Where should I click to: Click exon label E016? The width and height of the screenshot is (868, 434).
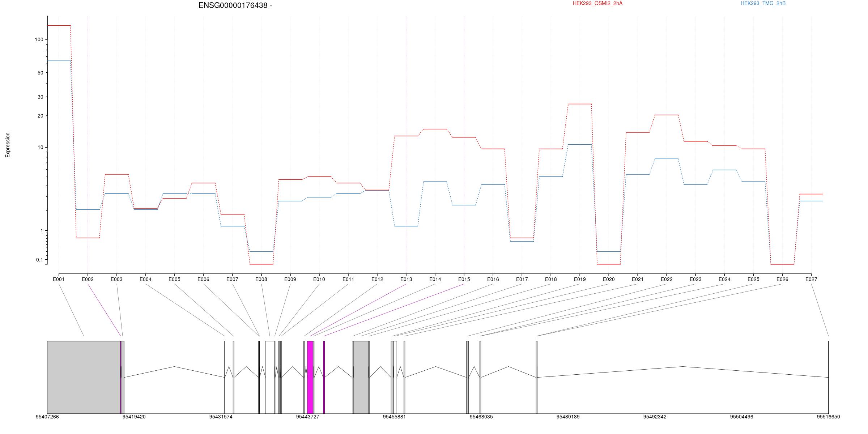click(x=493, y=279)
